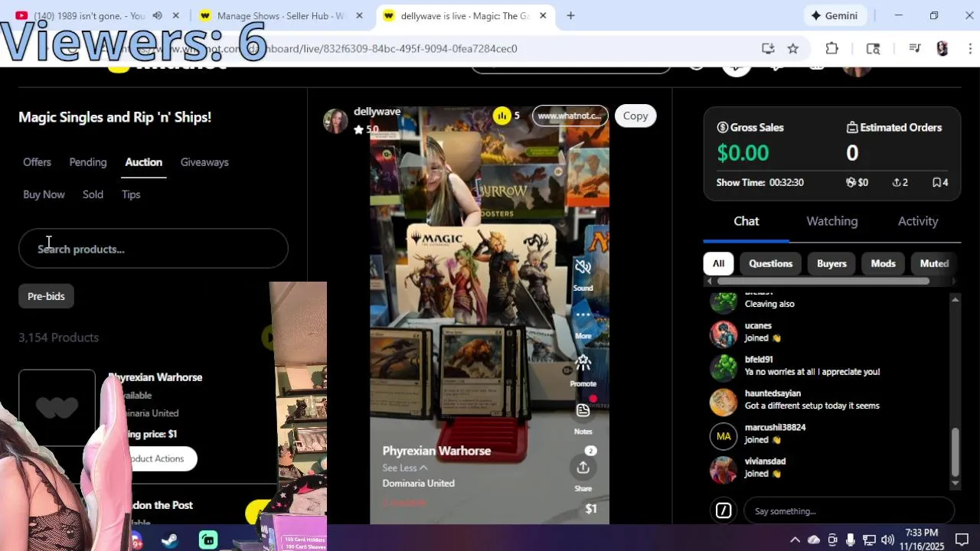980x551 pixels.
Task: Open the Chat tab
Action: 746,221
